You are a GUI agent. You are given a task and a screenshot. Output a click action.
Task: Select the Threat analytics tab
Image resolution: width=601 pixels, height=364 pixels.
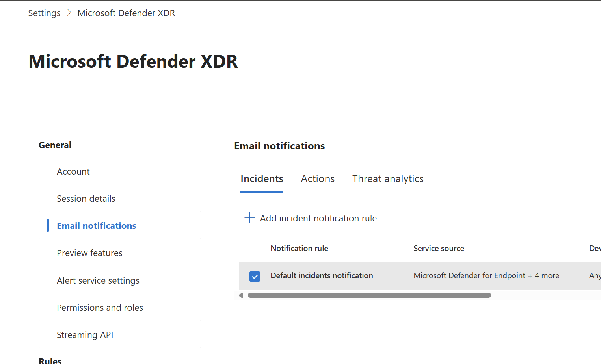388,179
